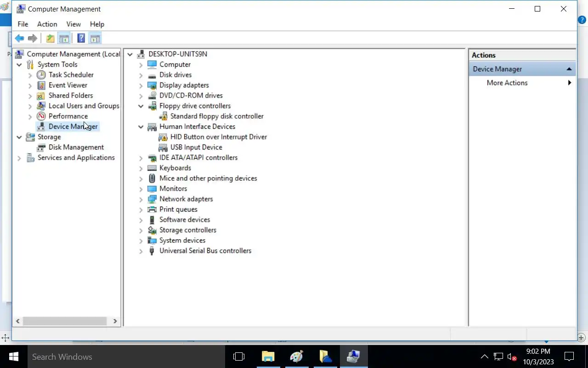Expand the Computer device category

pyautogui.click(x=141, y=65)
